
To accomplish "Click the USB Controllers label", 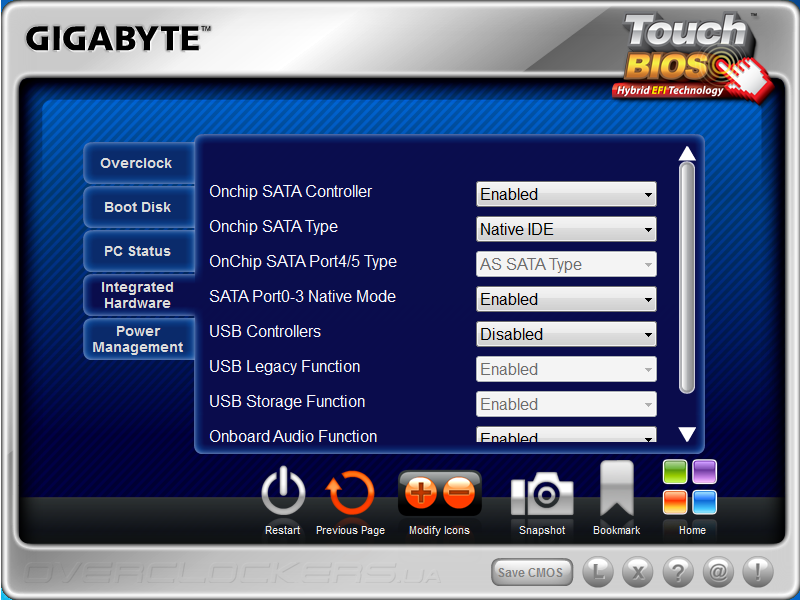I will tap(265, 332).
